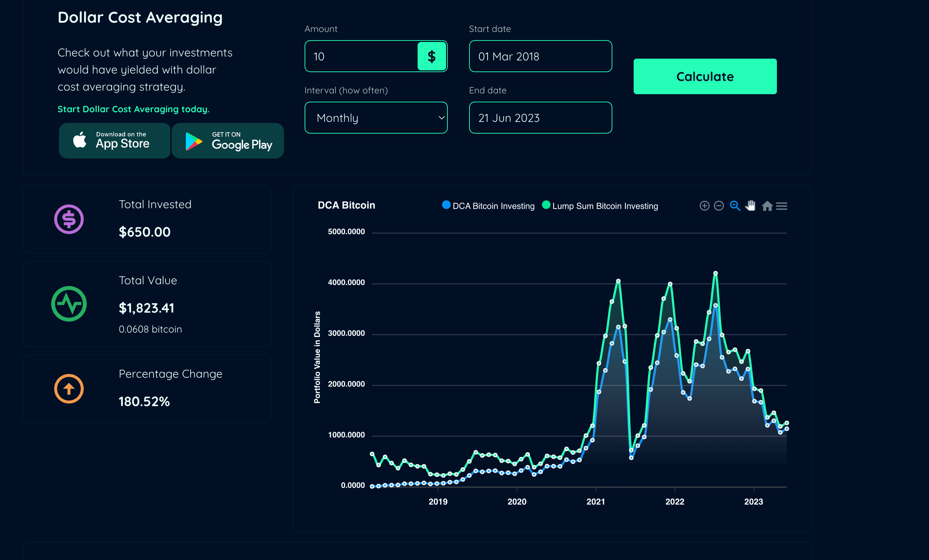
Task: Click the 180.52% percentage change value
Action: (x=144, y=402)
